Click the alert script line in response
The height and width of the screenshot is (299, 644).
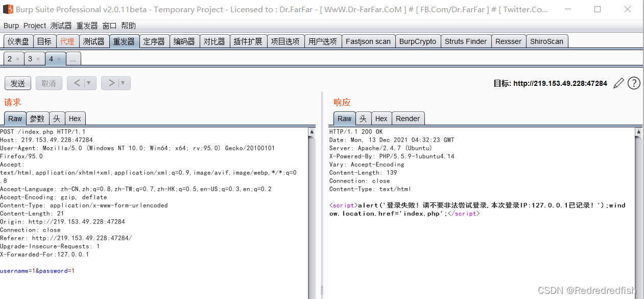478,210
